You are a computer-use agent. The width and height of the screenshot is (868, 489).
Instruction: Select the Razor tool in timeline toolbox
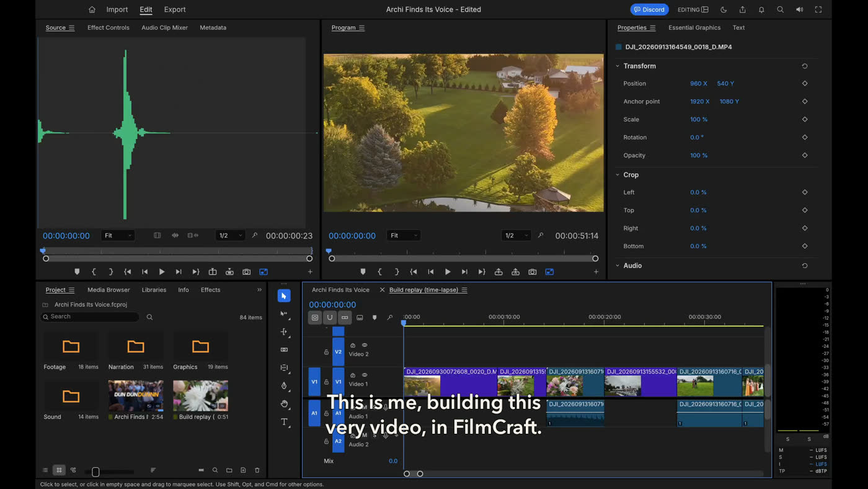tap(284, 350)
